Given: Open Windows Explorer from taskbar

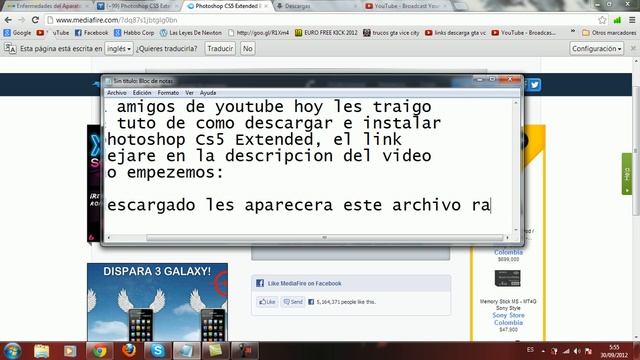Looking at the screenshot, I should click(x=41, y=351).
